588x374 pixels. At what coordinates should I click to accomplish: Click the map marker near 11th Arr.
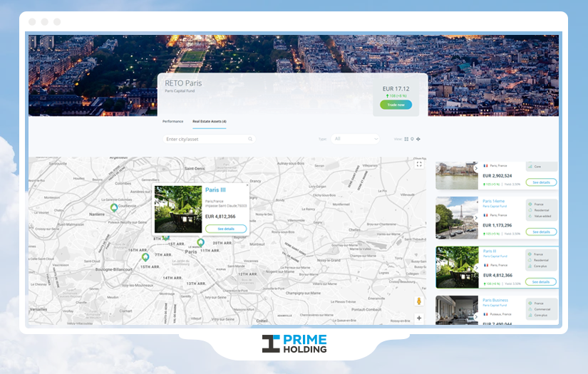(200, 242)
